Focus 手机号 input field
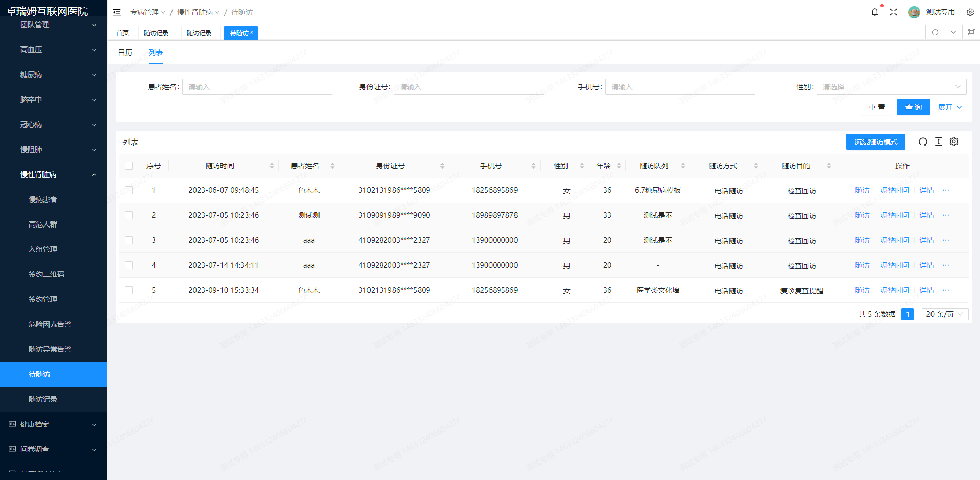Viewport: 980px width, 480px height. tap(680, 87)
